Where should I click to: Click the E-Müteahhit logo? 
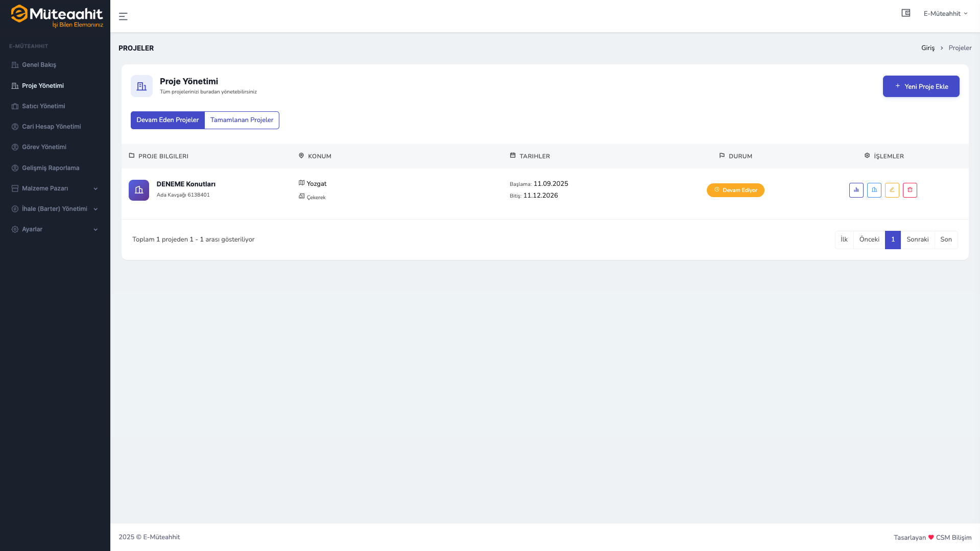tap(57, 16)
